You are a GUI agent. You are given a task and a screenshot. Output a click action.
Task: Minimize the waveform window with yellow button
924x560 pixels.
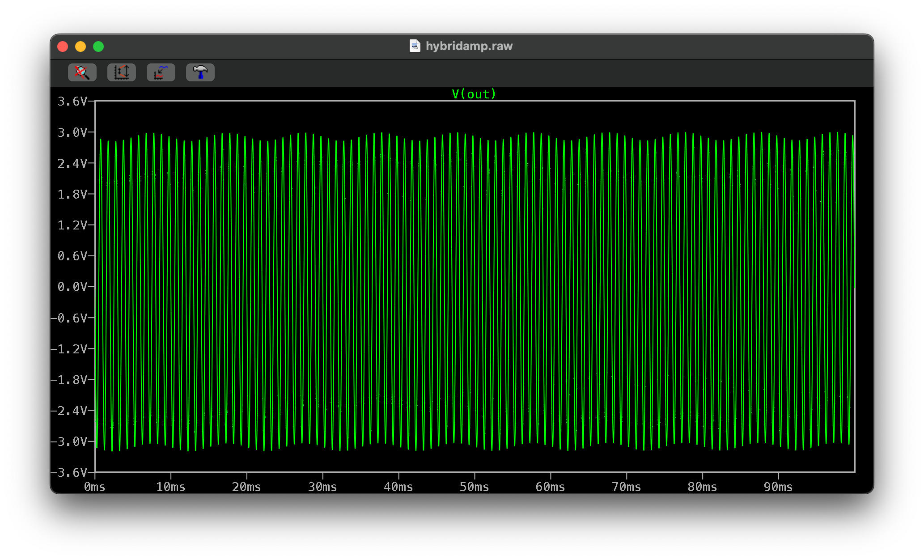tap(81, 47)
